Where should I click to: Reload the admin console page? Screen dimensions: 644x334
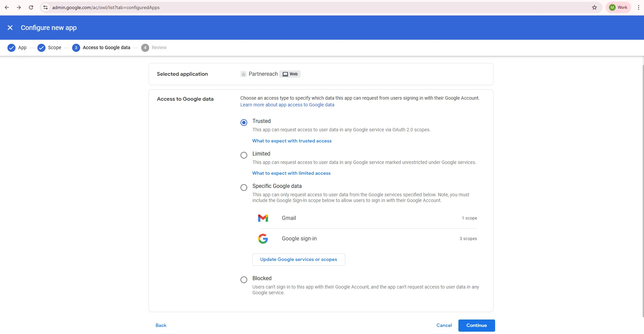pos(31,7)
